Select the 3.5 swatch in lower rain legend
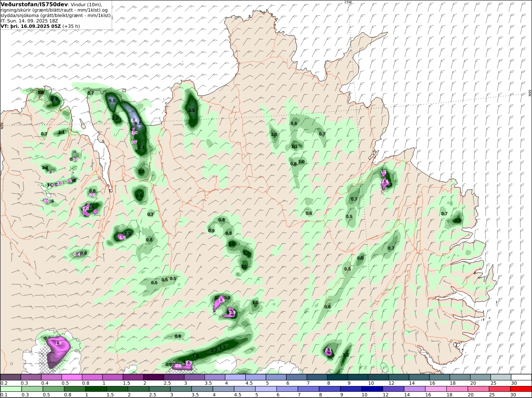The image size is (532, 398). click(x=202, y=389)
